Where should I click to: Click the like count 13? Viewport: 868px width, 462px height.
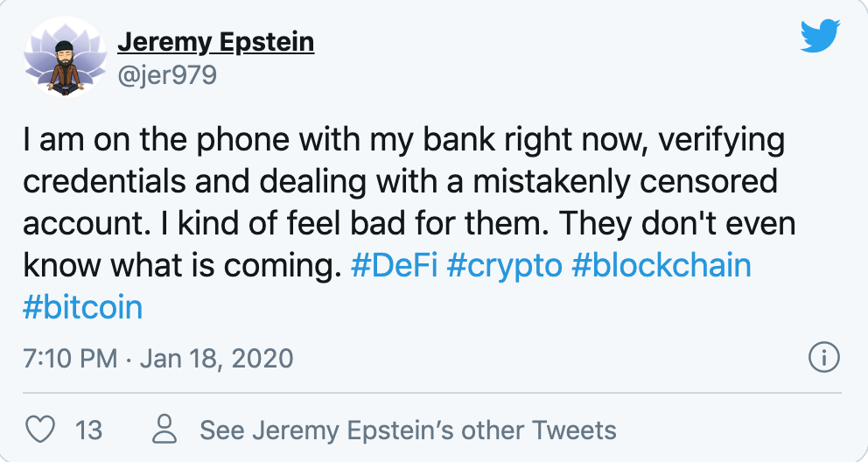click(x=88, y=430)
